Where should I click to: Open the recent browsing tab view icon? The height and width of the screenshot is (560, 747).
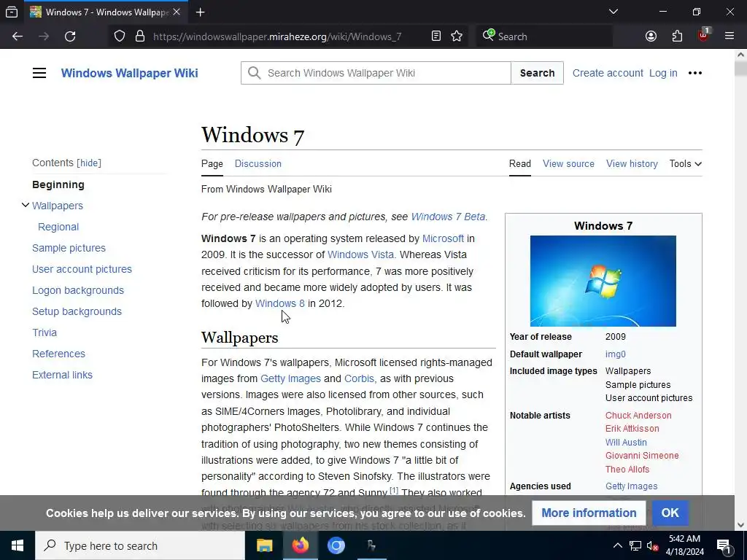(x=12, y=12)
